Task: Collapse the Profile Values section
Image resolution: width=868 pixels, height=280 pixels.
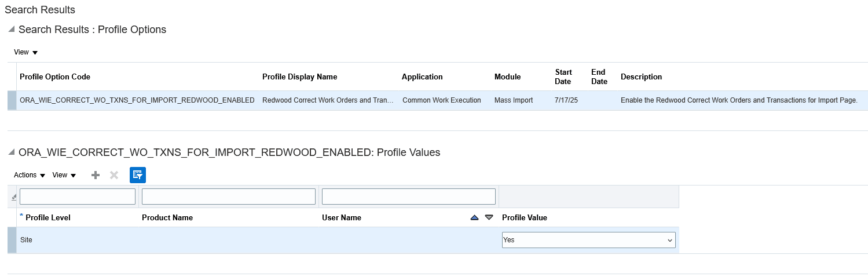Action: 11,152
